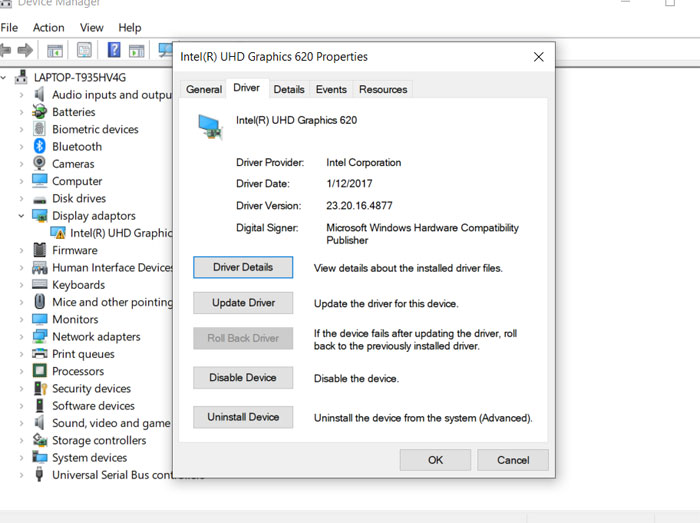Viewport: 700px width, 523px height.
Task: Expand the Batteries category
Action: [x=21, y=112]
